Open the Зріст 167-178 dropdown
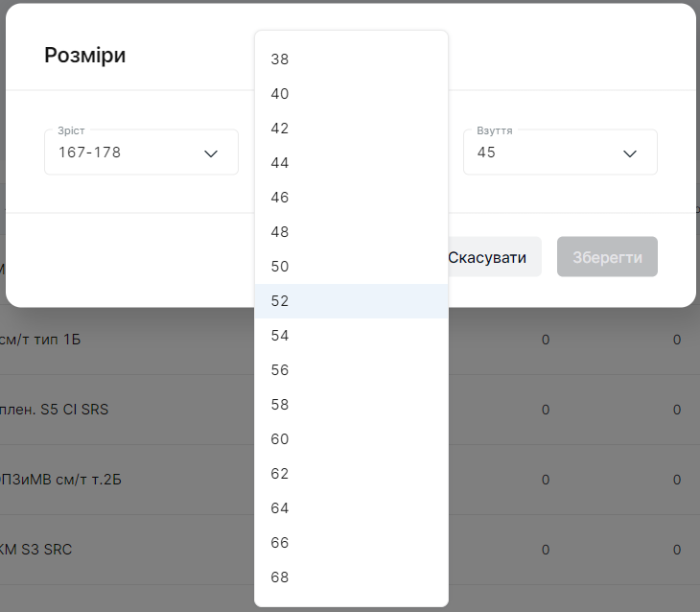The width and height of the screenshot is (700, 612). [x=141, y=153]
